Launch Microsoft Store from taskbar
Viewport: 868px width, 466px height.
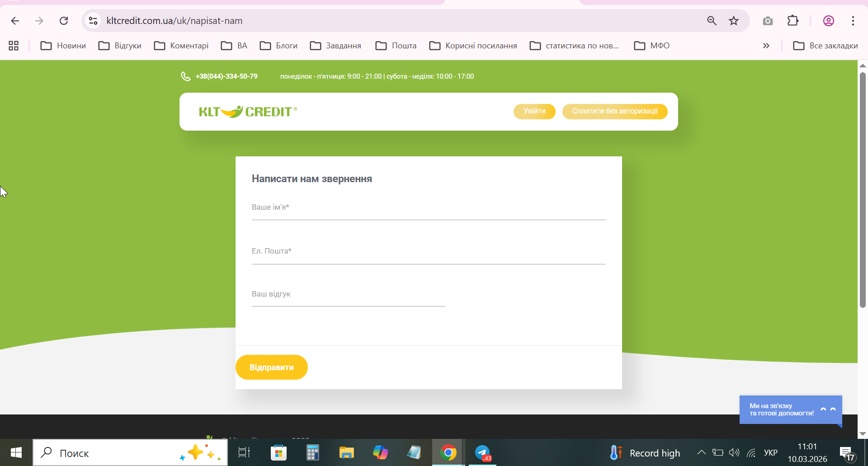tap(278, 452)
